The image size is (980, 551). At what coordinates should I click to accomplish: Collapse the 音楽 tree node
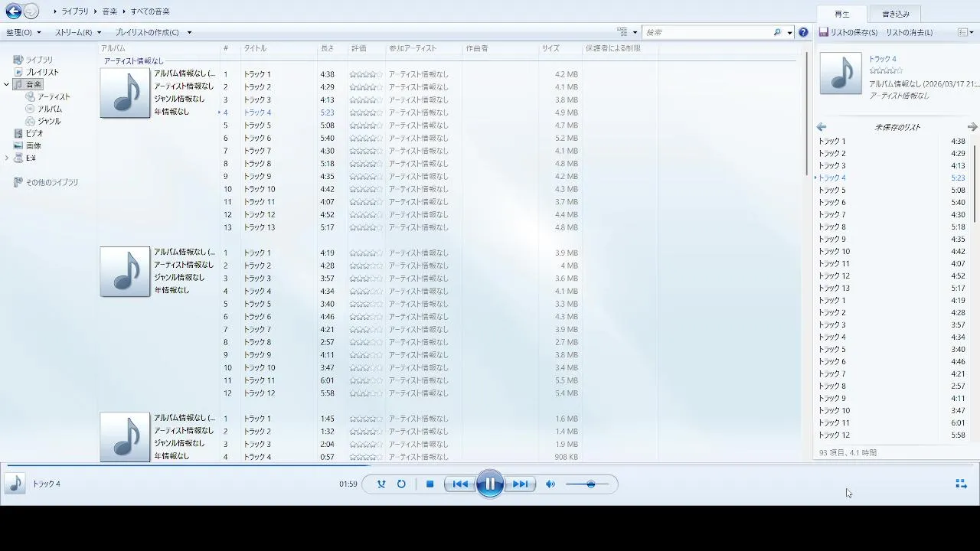click(x=7, y=84)
